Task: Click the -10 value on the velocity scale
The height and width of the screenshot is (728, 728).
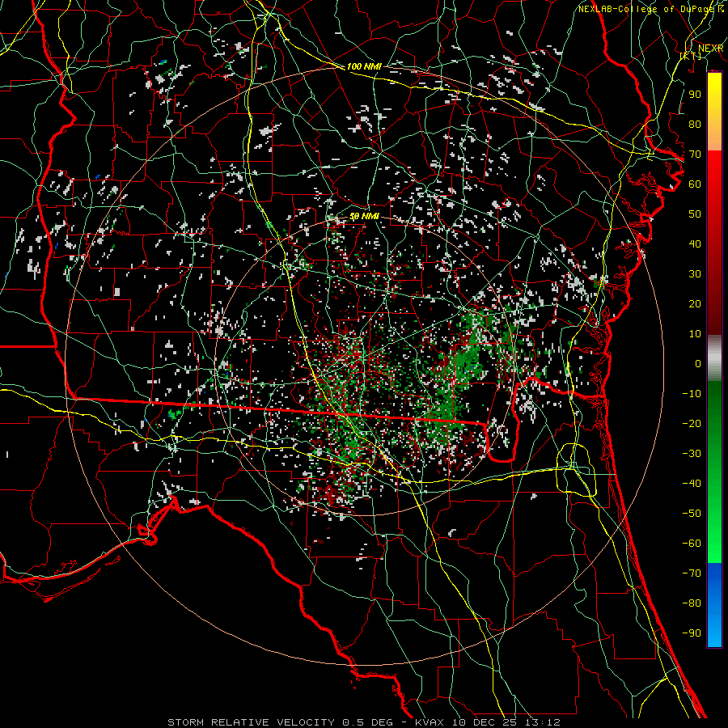Action: pos(692,394)
